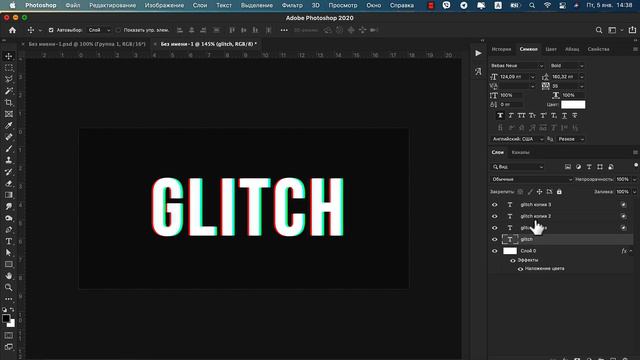Image resolution: width=640 pixels, height=360 pixels.
Task: Click the vertical scale 100% field
Action: (511, 95)
